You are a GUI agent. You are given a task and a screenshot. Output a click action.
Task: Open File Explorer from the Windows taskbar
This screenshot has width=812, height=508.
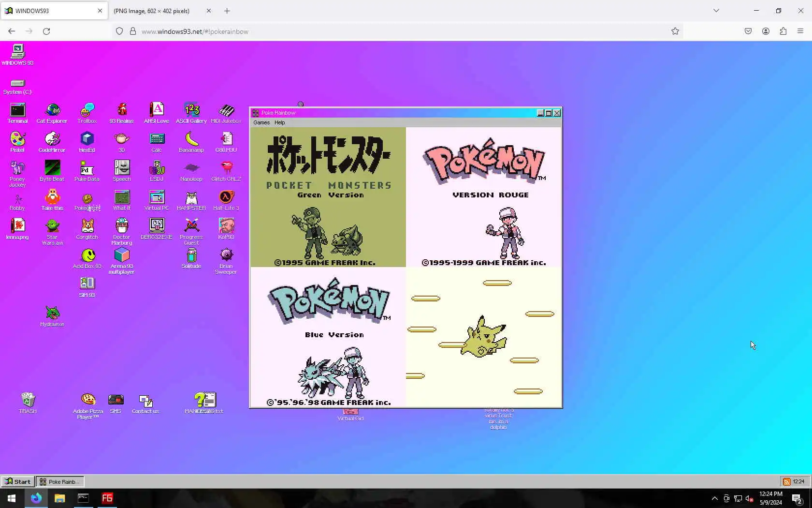pyautogui.click(x=60, y=498)
